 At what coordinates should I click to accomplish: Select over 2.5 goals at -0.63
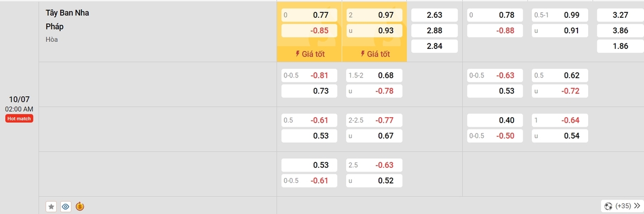pyautogui.click(x=374, y=165)
